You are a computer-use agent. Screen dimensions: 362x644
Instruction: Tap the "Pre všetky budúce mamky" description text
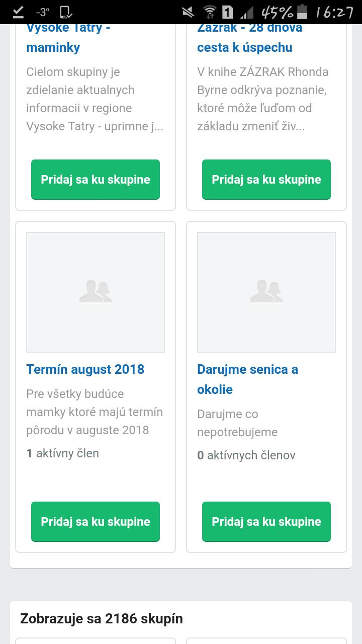pos(95,412)
